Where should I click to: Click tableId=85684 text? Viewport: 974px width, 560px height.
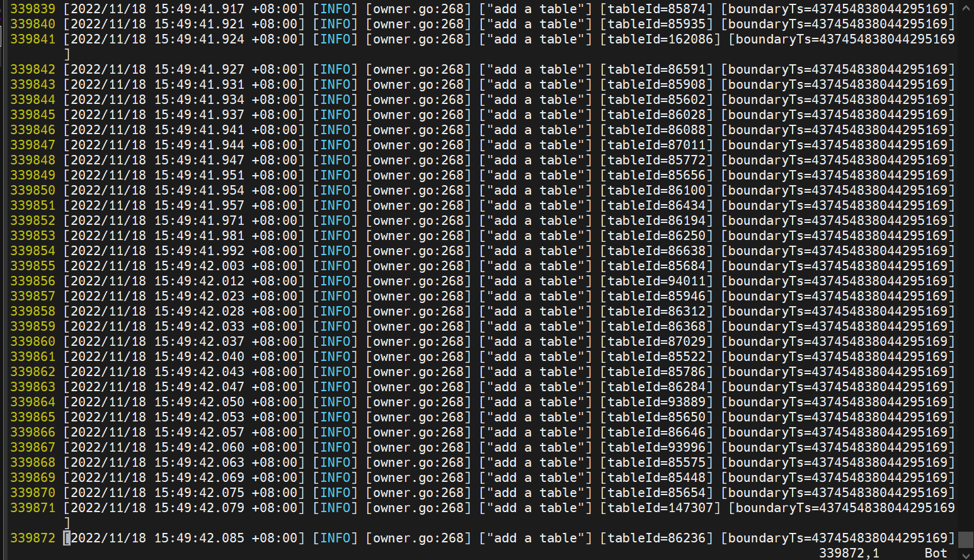(x=657, y=266)
